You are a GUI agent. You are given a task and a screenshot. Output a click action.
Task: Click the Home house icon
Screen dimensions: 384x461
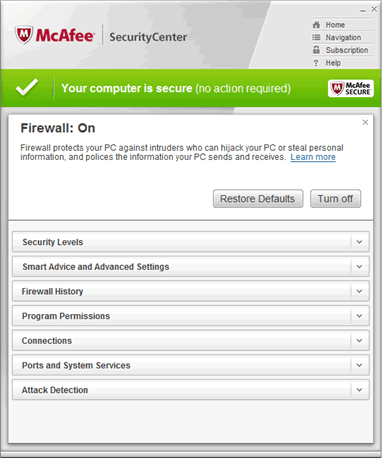click(316, 25)
